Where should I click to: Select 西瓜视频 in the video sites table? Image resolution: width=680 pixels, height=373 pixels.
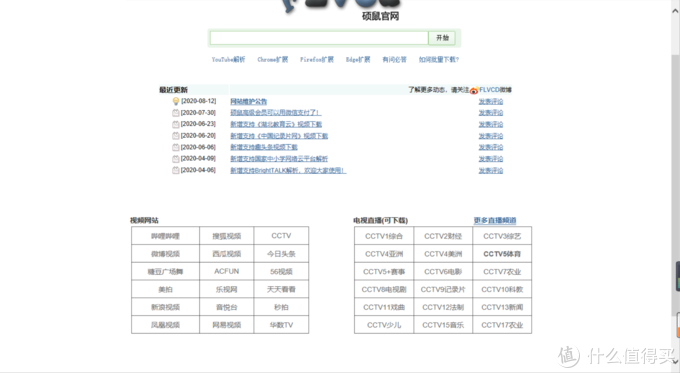tap(226, 254)
